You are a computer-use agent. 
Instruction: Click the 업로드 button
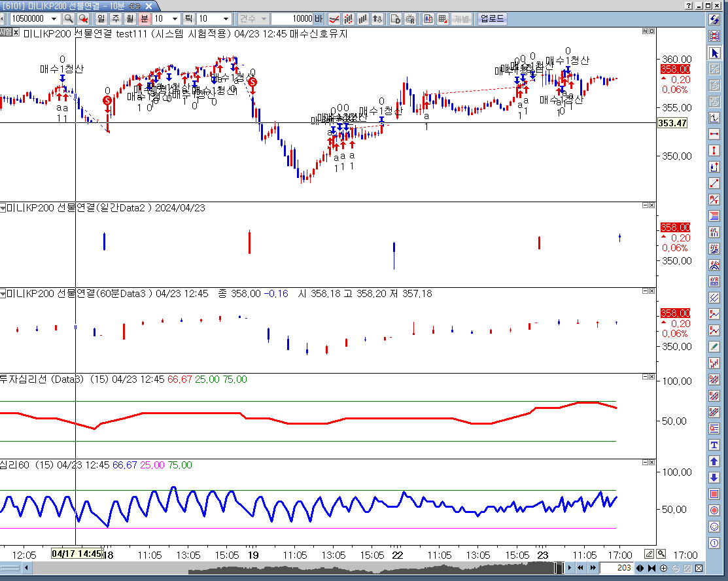(492, 19)
